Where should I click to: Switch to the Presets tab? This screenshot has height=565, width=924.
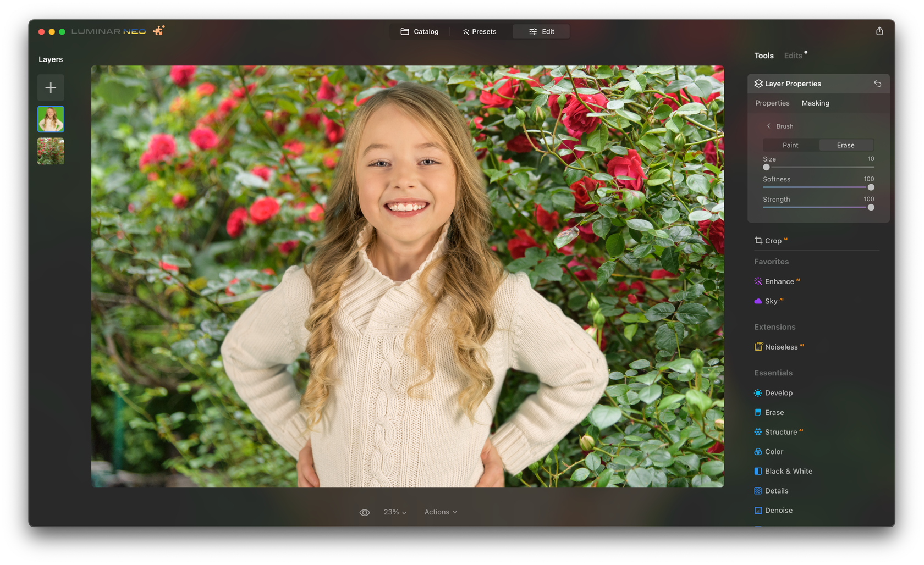pyautogui.click(x=480, y=32)
